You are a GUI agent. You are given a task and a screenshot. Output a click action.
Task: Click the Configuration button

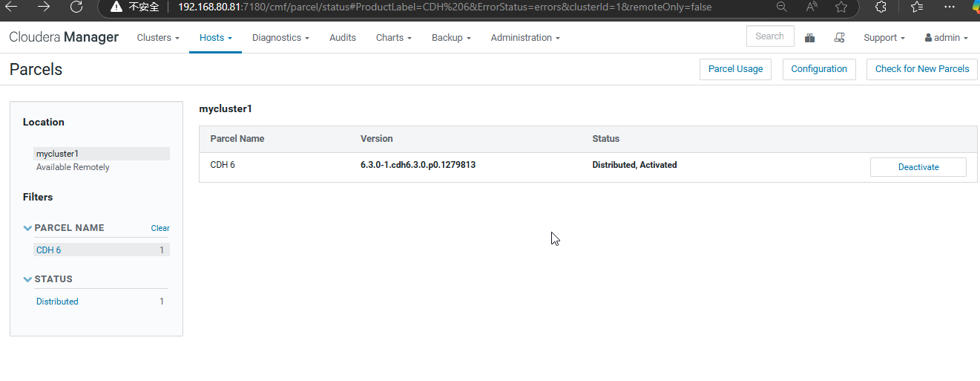click(x=819, y=69)
